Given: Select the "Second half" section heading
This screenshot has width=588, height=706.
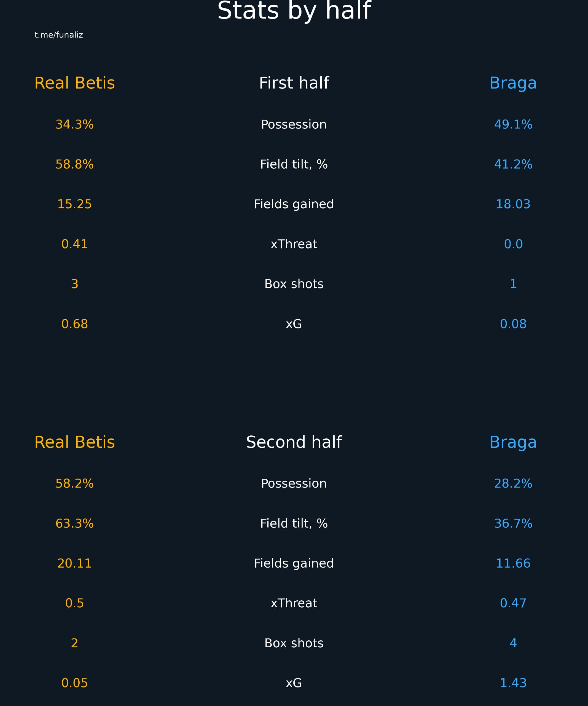Looking at the screenshot, I should [x=294, y=442].
